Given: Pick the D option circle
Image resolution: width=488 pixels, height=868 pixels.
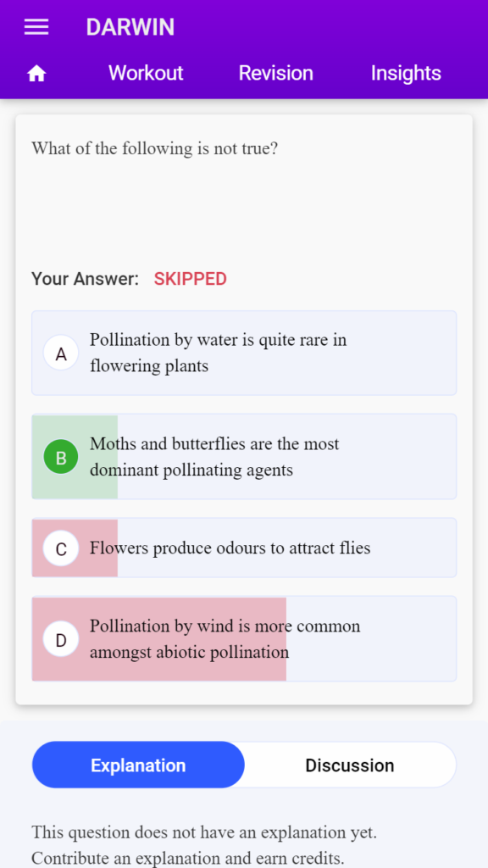Looking at the screenshot, I should point(61,639).
